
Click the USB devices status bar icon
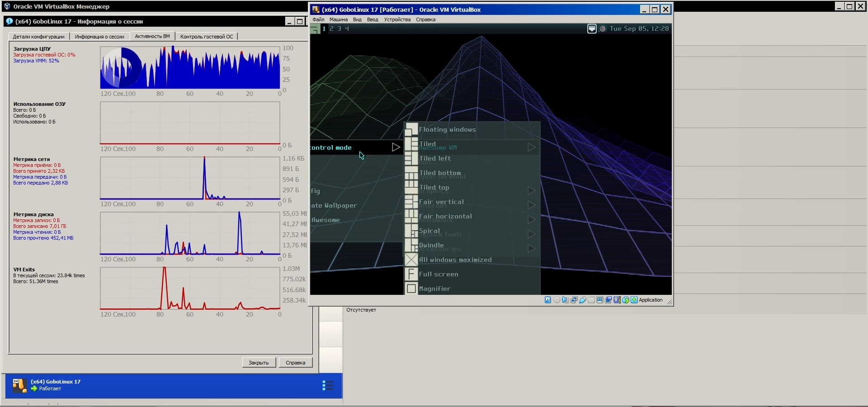[x=583, y=300]
